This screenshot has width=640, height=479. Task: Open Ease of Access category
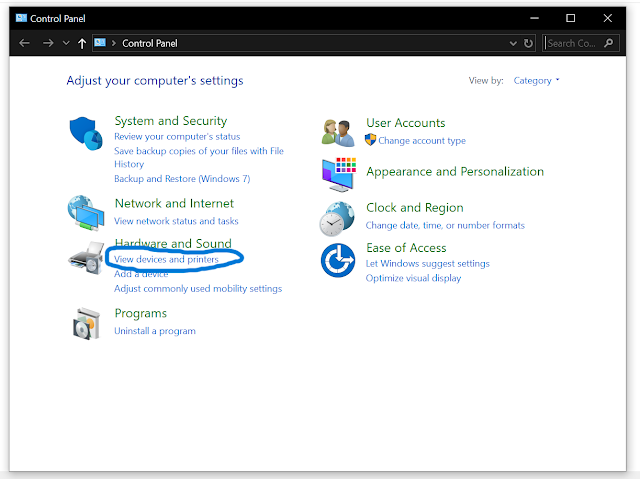[x=406, y=248]
